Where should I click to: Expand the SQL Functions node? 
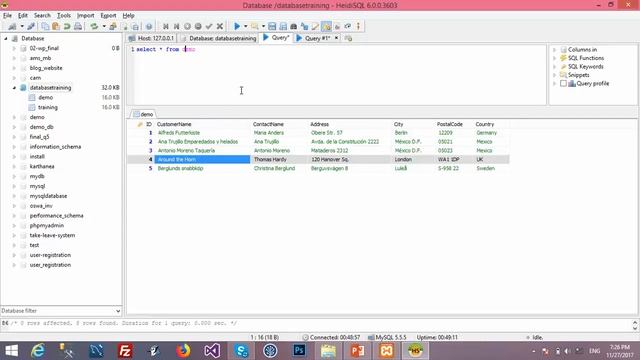(555, 58)
